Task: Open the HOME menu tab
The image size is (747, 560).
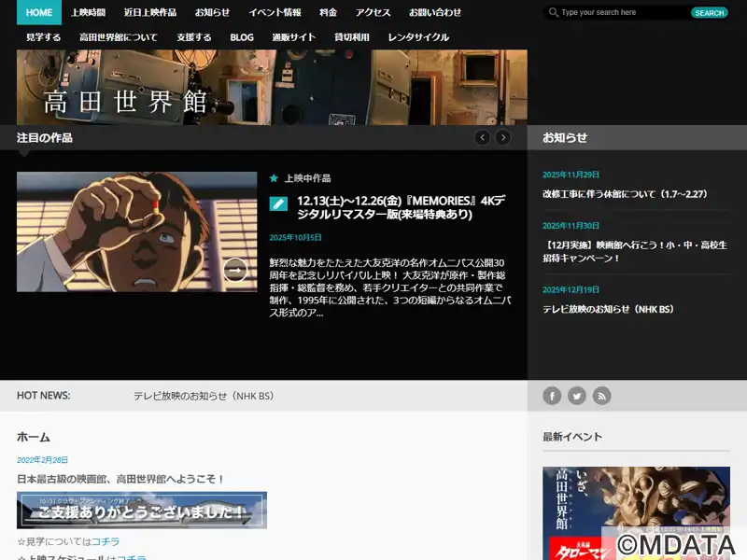Action: (39, 12)
